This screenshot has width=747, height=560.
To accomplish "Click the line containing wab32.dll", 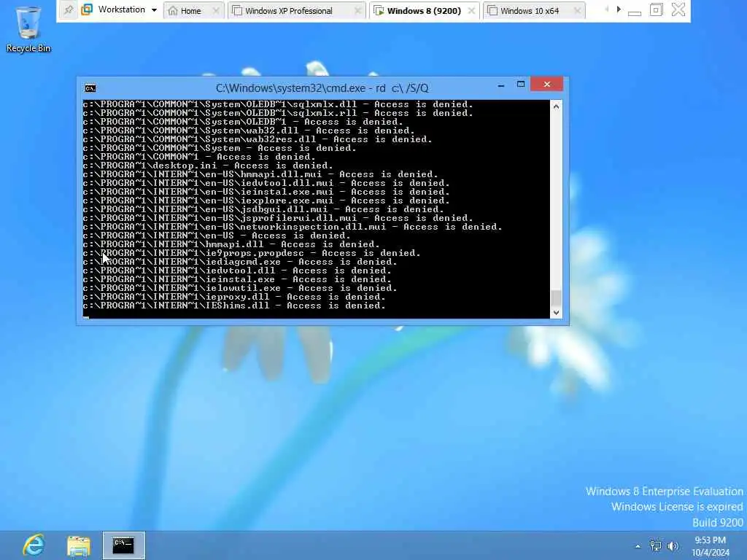I will pyautogui.click(x=249, y=131).
